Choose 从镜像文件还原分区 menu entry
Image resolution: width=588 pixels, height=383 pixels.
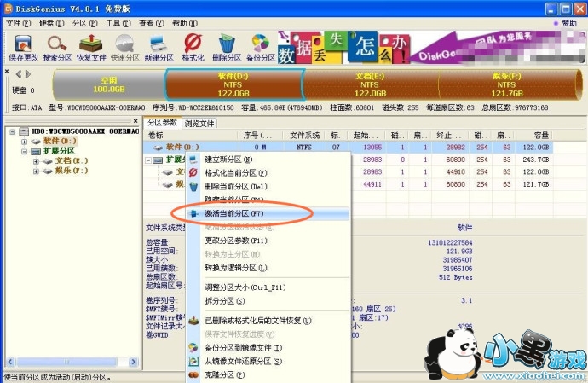tap(268, 361)
